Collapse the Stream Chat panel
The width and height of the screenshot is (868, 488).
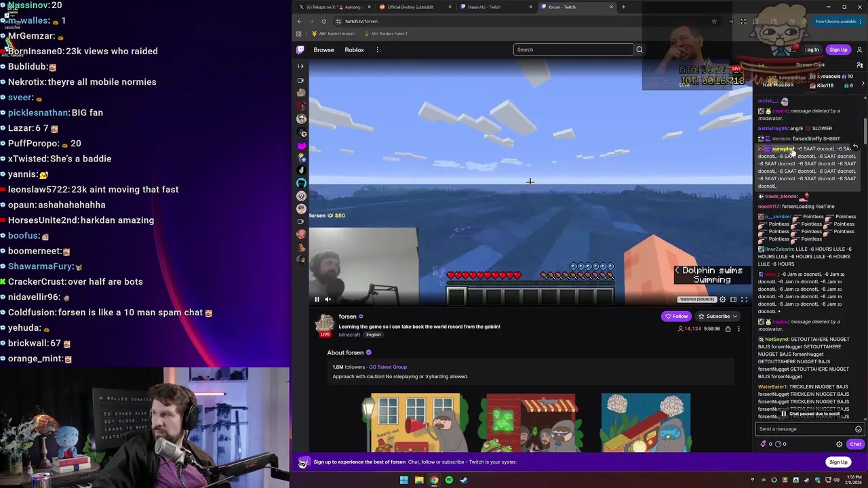tap(762, 65)
